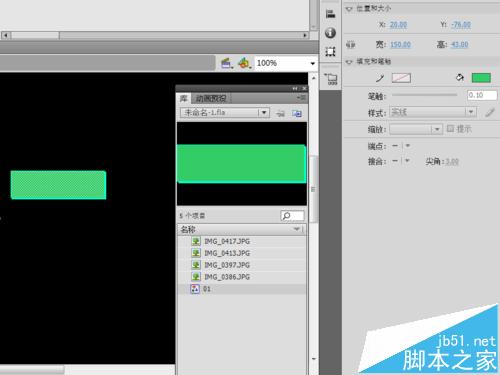
Task: Enable the 提示 hinting checkbox
Action: 450,128
